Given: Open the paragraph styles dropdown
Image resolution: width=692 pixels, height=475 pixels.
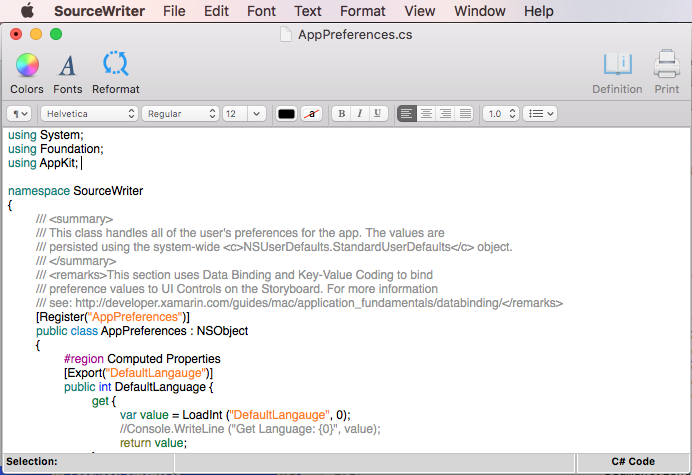Looking at the screenshot, I should coord(19,114).
